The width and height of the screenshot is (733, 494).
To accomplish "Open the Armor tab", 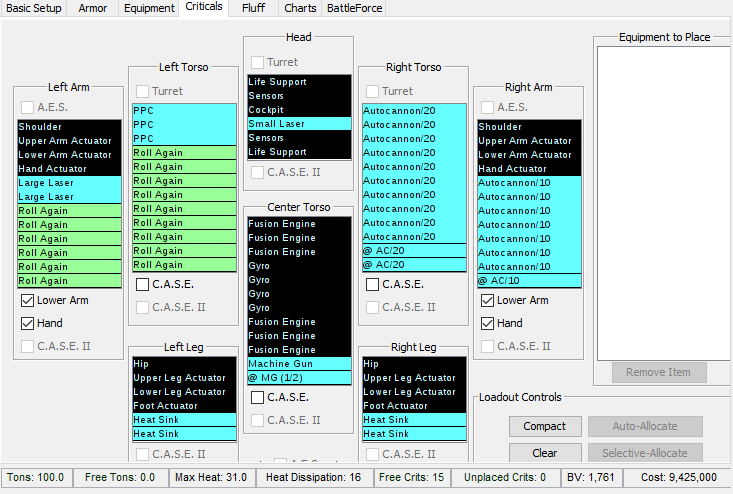I will tap(93, 8).
